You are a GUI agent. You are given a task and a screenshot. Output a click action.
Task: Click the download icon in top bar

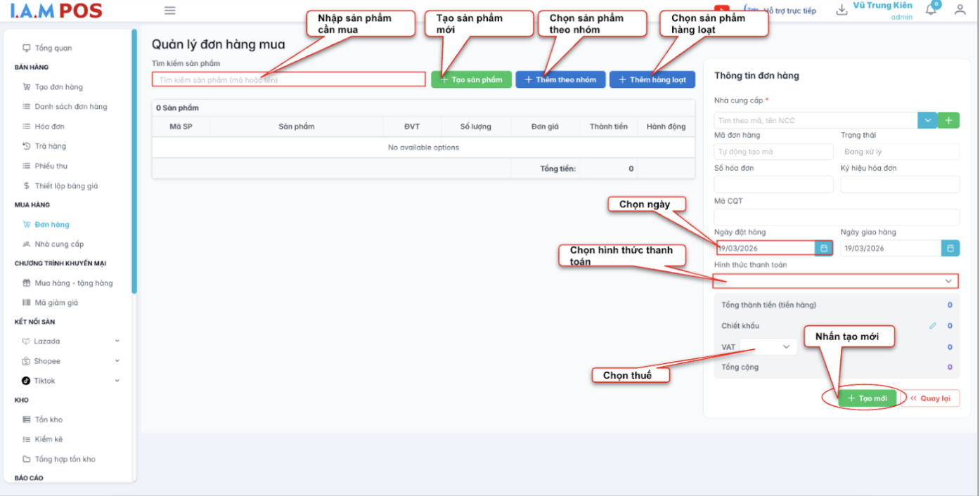pyautogui.click(x=842, y=10)
